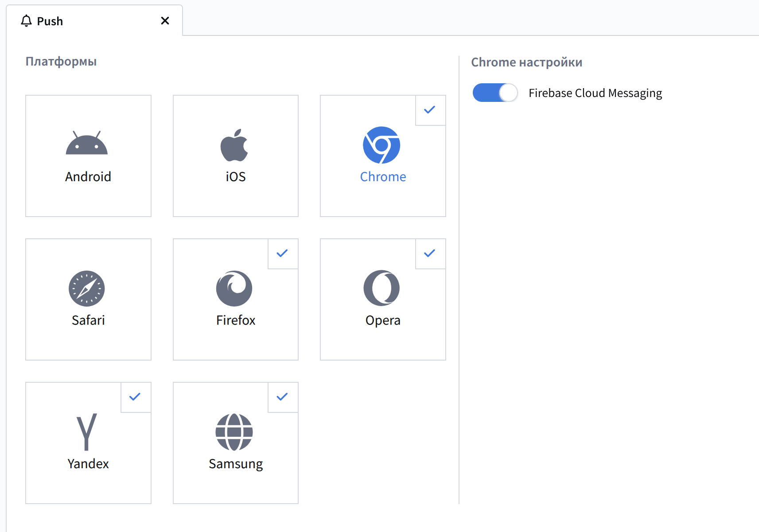
Task: Click the "Платформы" heading
Action: (61, 61)
